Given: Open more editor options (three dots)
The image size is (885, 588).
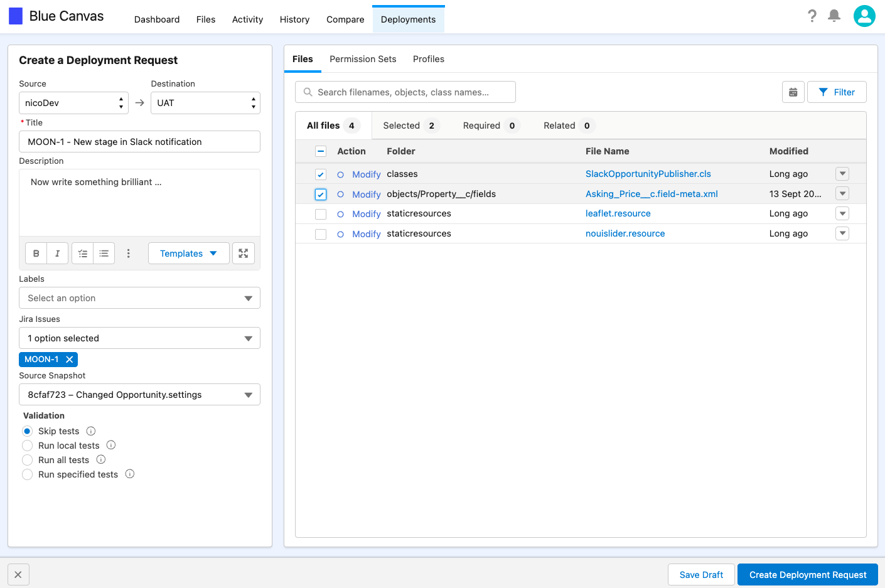Looking at the screenshot, I should (x=128, y=254).
